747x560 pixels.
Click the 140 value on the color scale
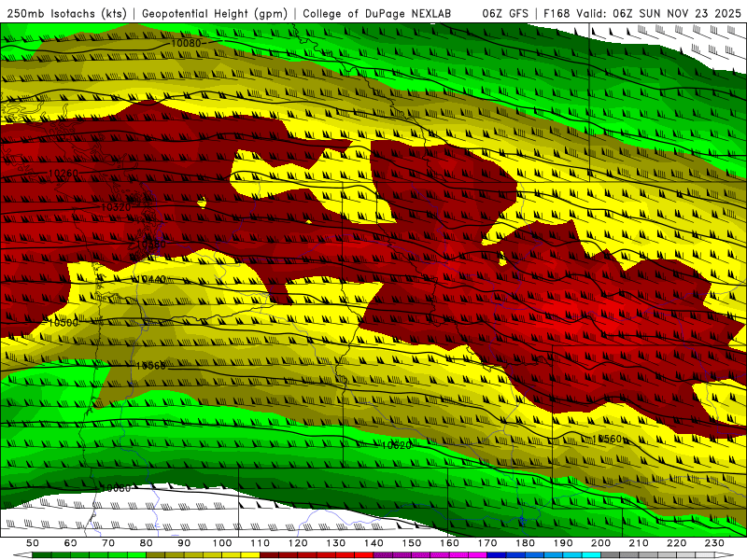(373, 543)
